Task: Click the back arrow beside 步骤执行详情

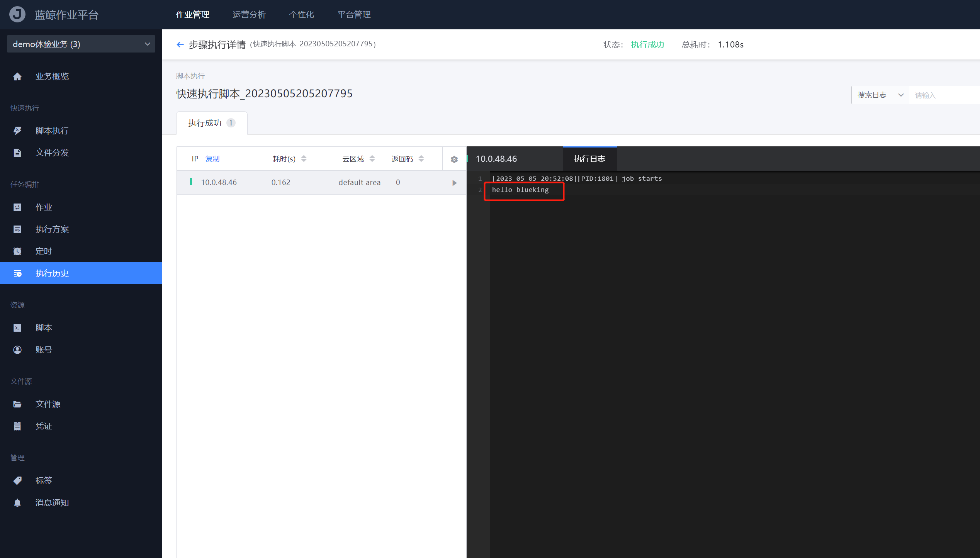Action: click(180, 45)
